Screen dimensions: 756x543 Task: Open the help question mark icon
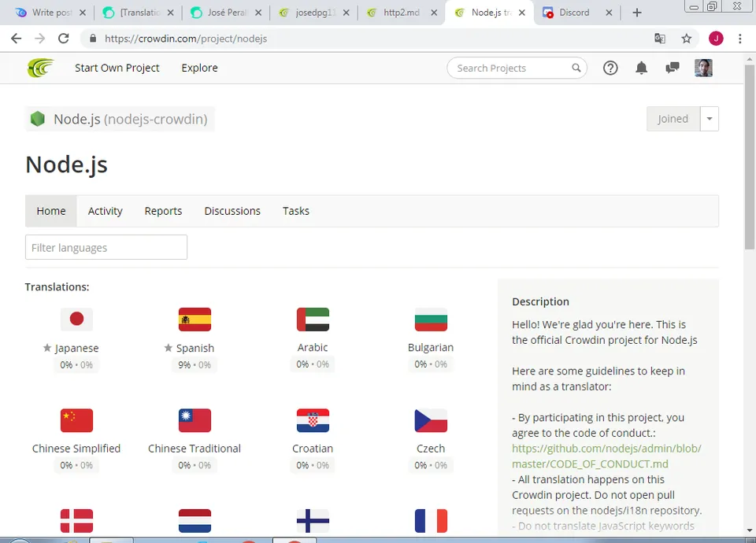610,68
